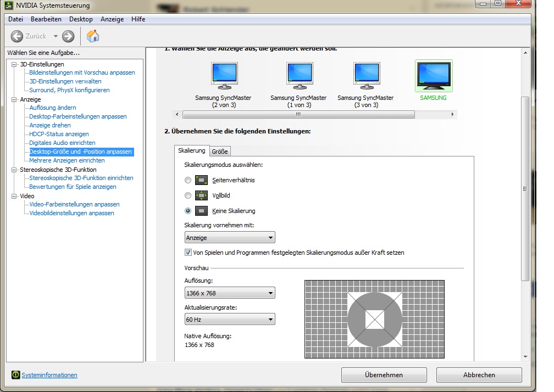Viewport: 554px width, 392px height.
Task: Click the Übernehmen button
Action: tap(384, 375)
